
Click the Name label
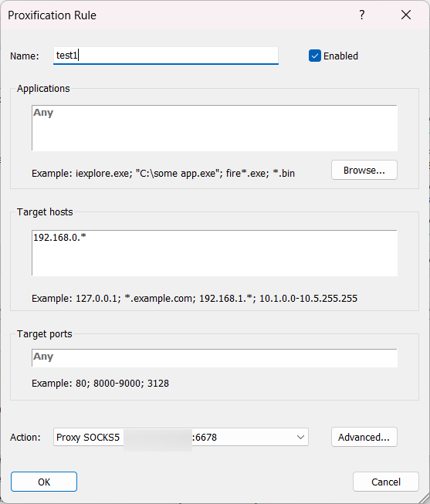click(x=25, y=56)
